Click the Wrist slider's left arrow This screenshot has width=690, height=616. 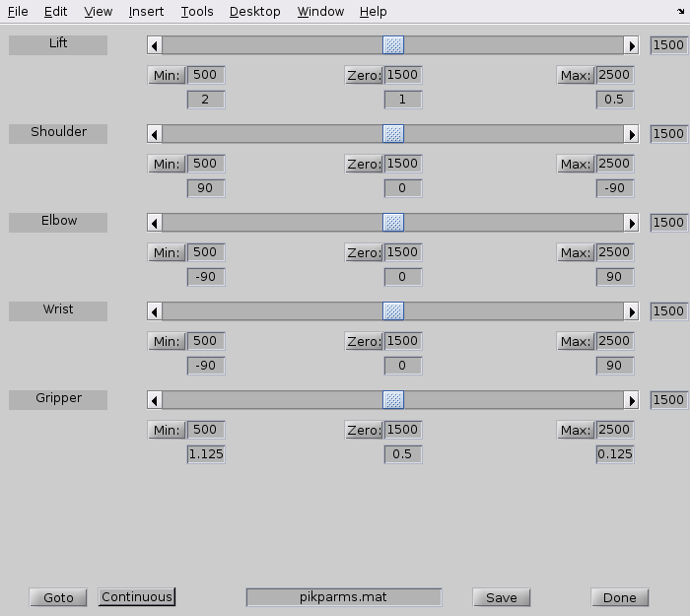[x=154, y=311]
